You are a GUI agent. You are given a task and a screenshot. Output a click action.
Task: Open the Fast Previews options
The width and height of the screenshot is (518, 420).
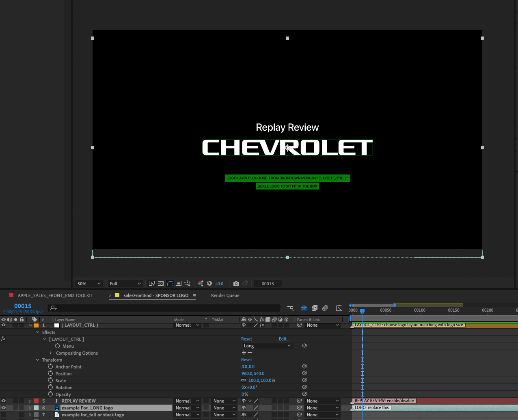[152, 284]
